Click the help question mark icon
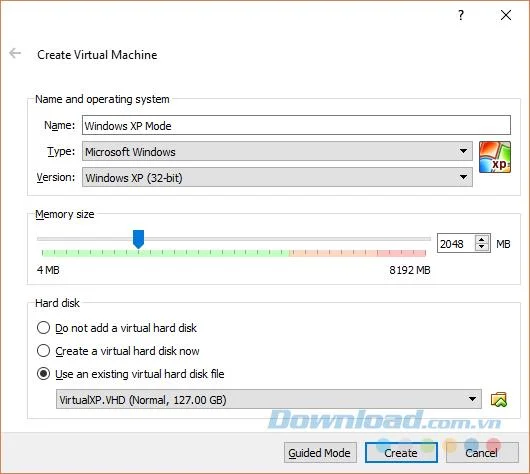The height and width of the screenshot is (474, 530). pos(461,15)
